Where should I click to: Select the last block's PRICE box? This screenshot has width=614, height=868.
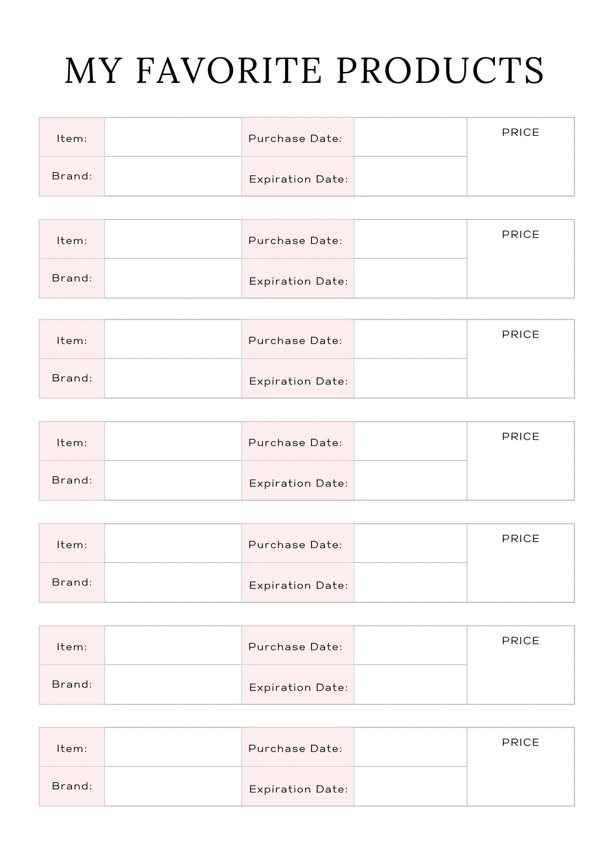[x=521, y=767]
